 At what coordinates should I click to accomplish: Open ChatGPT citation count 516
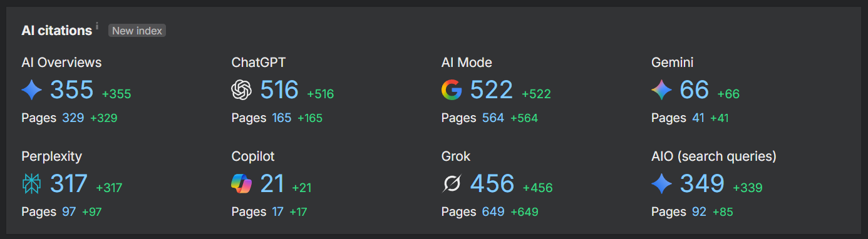pyautogui.click(x=279, y=90)
